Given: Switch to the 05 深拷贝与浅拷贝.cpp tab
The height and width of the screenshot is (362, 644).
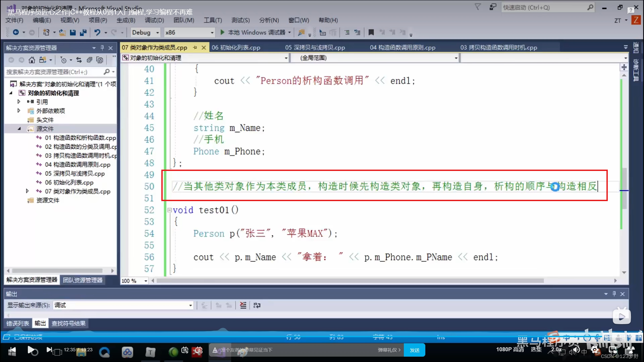Looking at the screenshot, I should [x=315, y=48].
